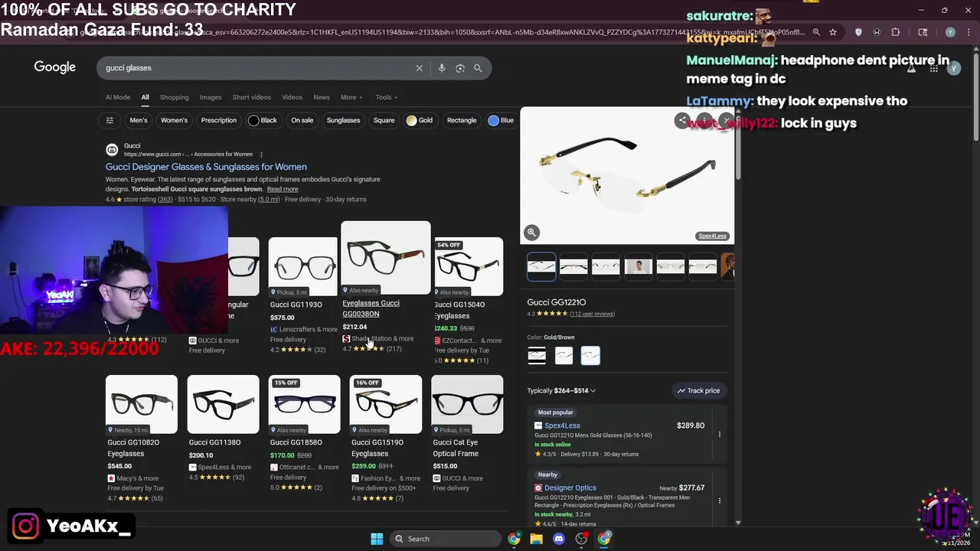Open more info for Gucci result
Viewport: 980px width, 551px height.
pos(261,155)
